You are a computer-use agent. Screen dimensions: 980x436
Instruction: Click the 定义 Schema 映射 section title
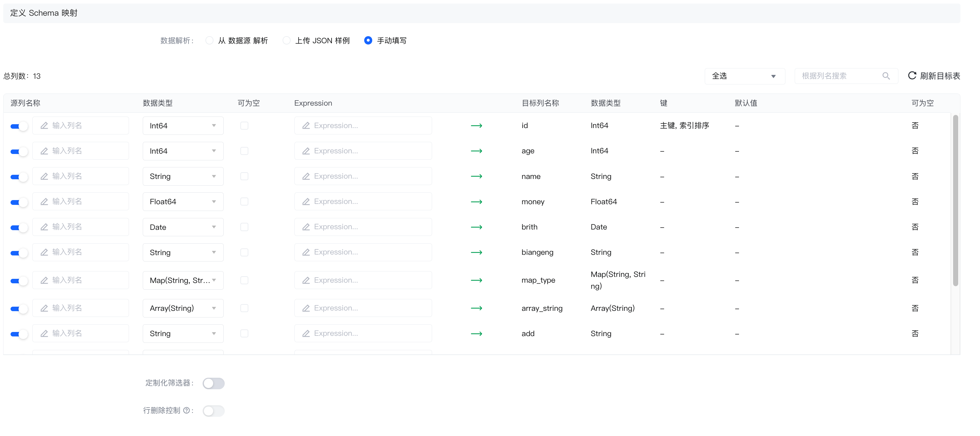[44, 13]
